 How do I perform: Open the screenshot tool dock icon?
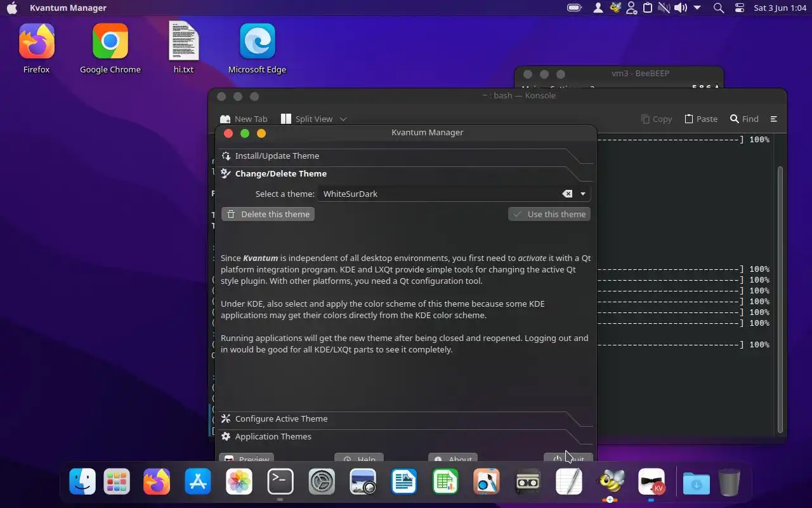pyautogui.click(x=363, y=482)
